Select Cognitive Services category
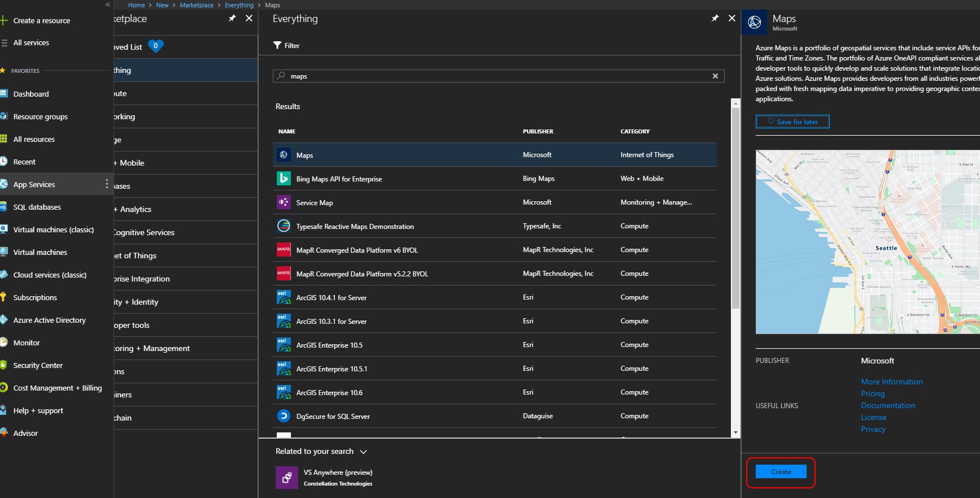Image resolution: width=980 pixels, height=498 pixels. (x=145, y=232)
